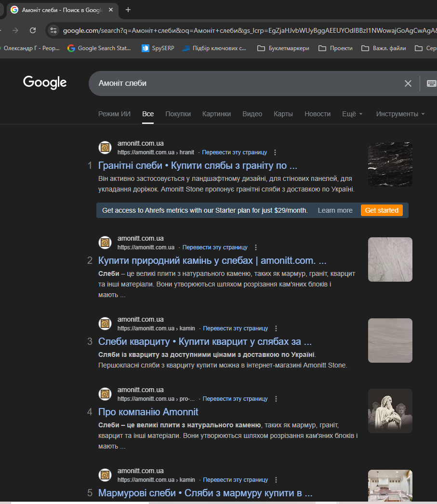The image size is (437, 504).
Task: Click favicon of Купити природний камінь result
Action: pyautogui.click(x=105, y=243)
